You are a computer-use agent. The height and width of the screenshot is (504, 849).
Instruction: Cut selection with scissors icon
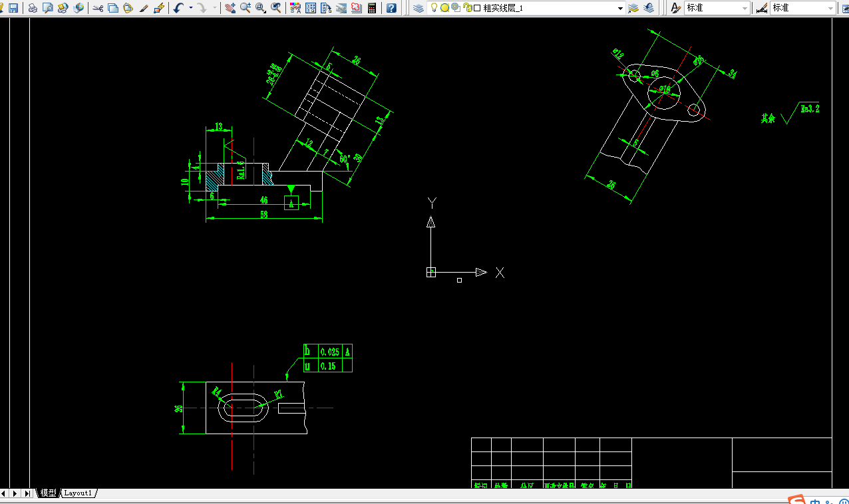(x=98, y=8)
